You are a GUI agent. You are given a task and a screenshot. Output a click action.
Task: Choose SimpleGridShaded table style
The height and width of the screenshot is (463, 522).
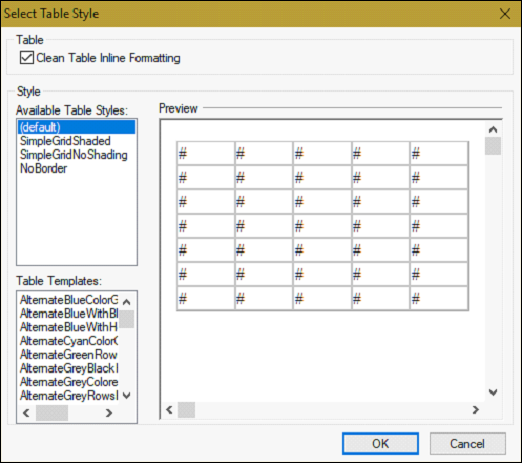pyautogui.click(x=77, y=141)
